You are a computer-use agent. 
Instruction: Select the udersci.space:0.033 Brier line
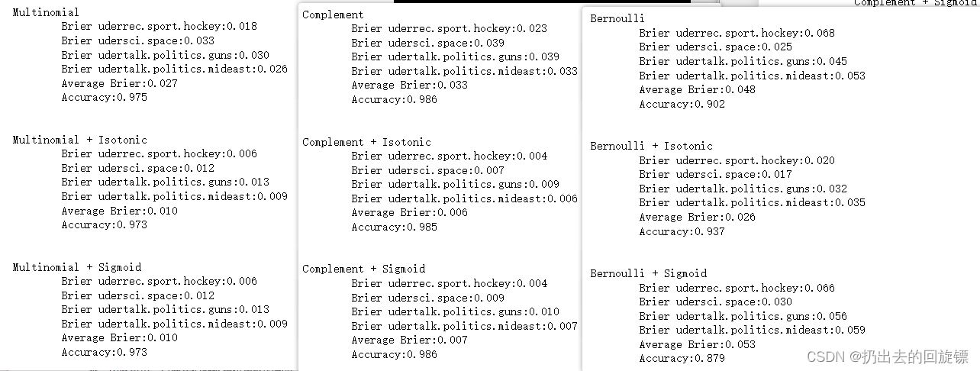138,41
